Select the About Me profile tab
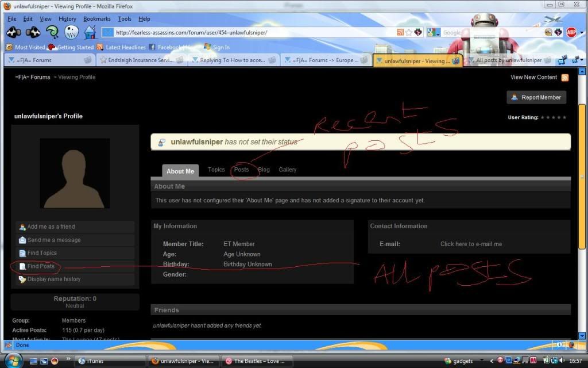Image resolution: width=588 pixels, height=368 pixels. (x=180, y=171)
